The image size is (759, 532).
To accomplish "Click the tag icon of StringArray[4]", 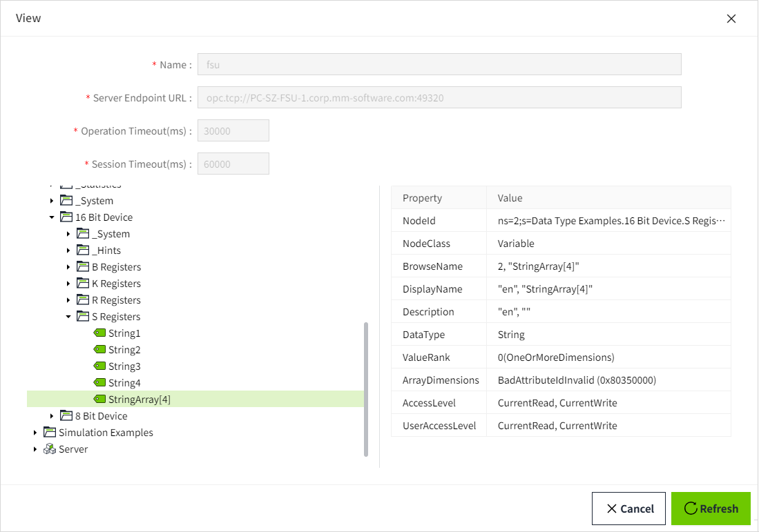I will point(99,400).
